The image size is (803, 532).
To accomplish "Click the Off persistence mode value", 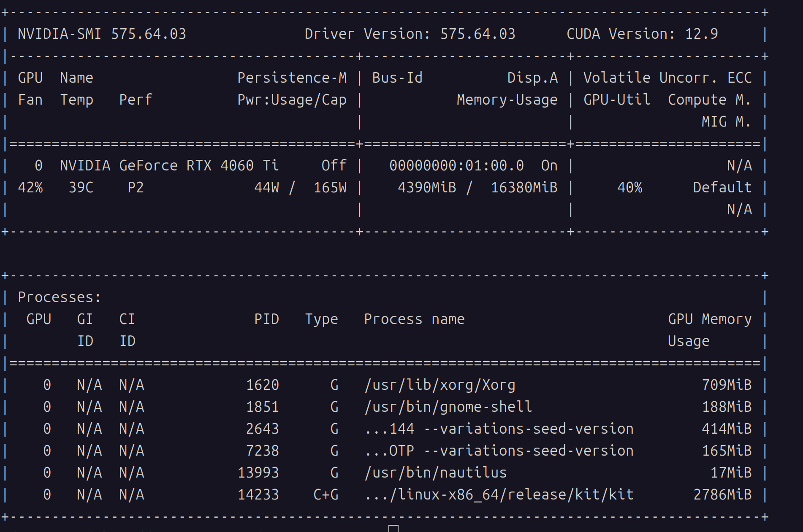I will point(334,165).
